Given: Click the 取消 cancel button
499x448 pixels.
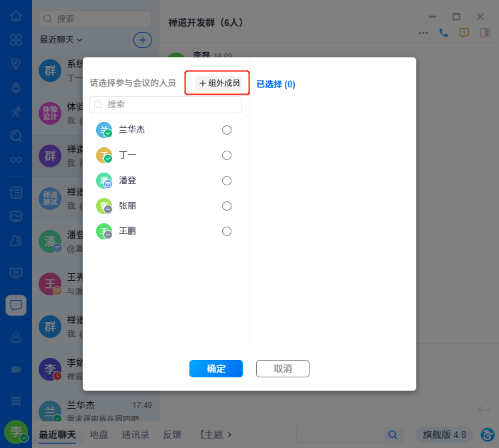Looking at the screenshot, I should coord(283,369).
